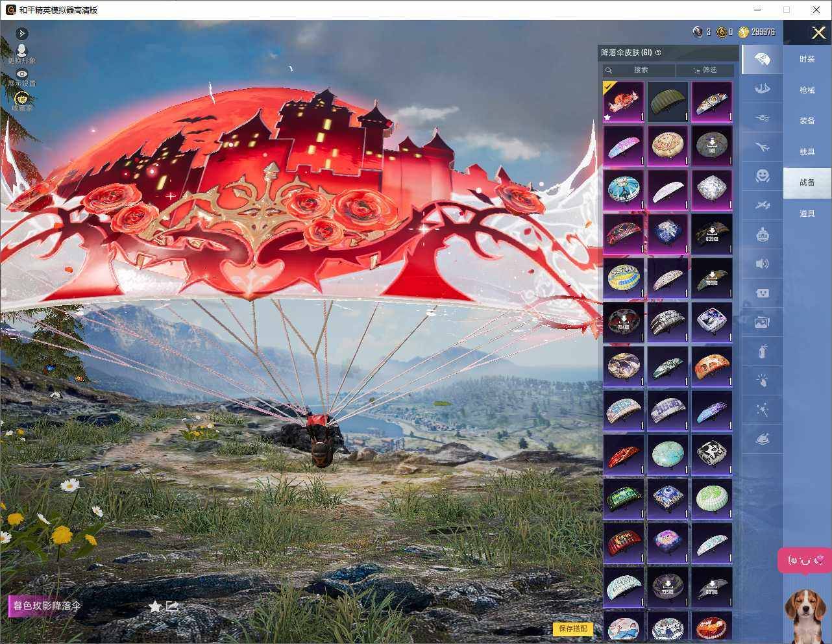Click the 暮色攻影降落伞 name label
This screenshot has width=832, height=644.
tap(47, 606)
